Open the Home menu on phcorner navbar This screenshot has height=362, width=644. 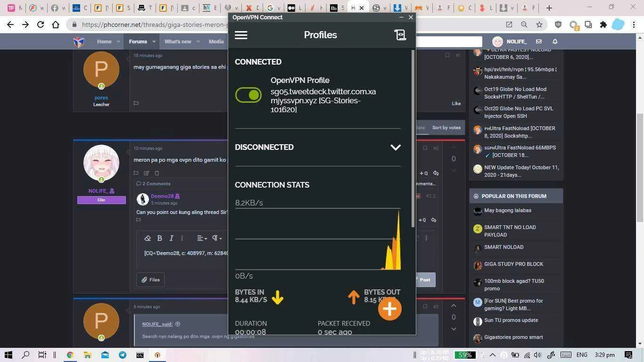[104, 41]
